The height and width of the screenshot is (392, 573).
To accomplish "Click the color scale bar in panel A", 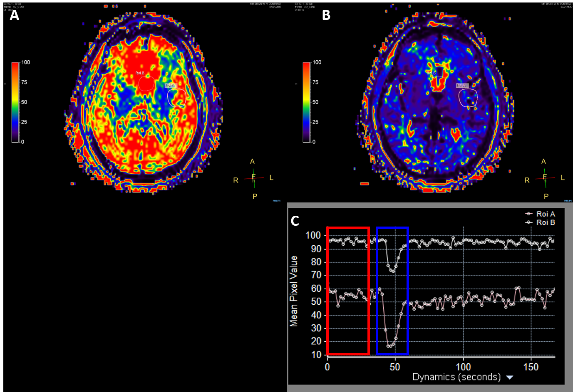I will click(15, 102).
